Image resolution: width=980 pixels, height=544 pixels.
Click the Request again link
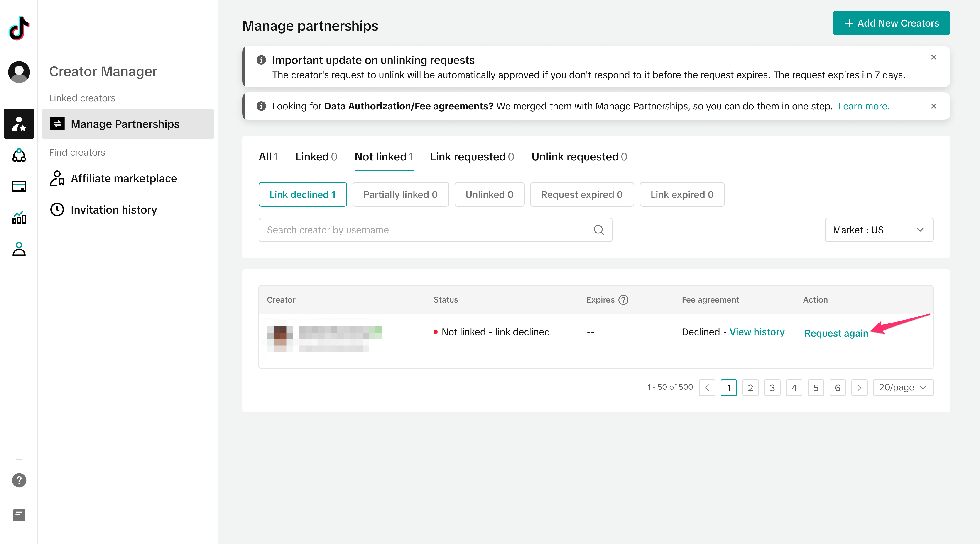point(836,333)
